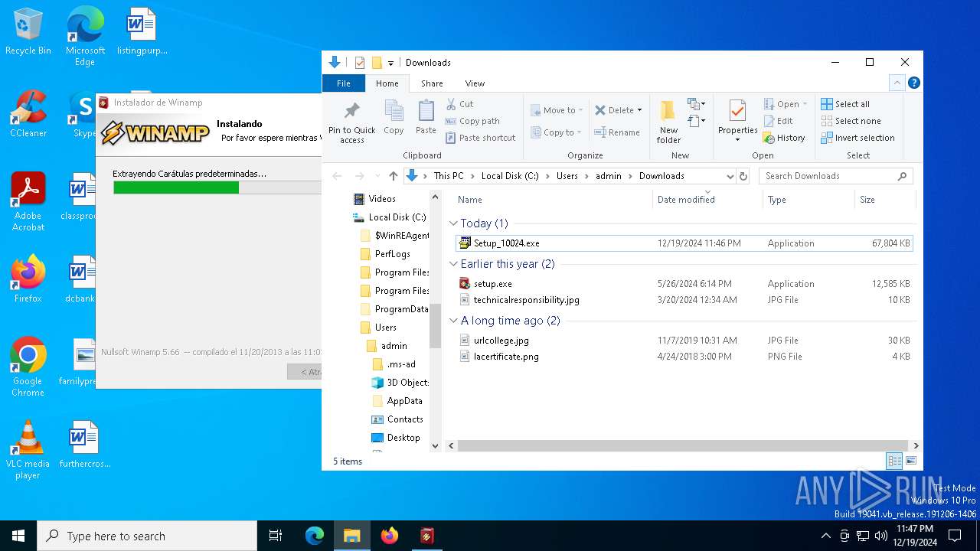980x551 pixels.
Task: Click Select none
Action: tap(851, 121)
